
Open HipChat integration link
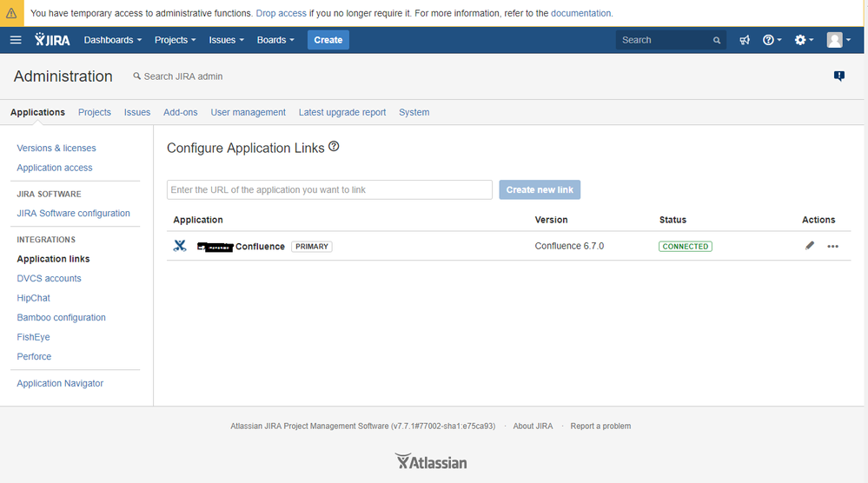pos(33,298)
